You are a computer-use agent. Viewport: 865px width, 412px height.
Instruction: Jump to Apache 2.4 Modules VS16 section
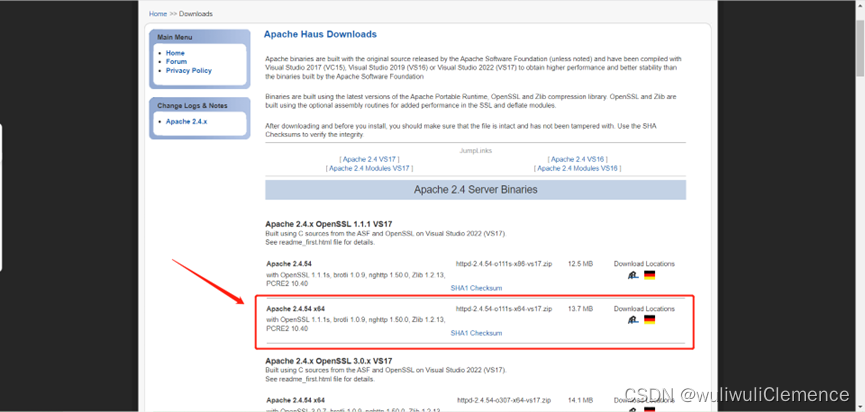coord(578,168)
